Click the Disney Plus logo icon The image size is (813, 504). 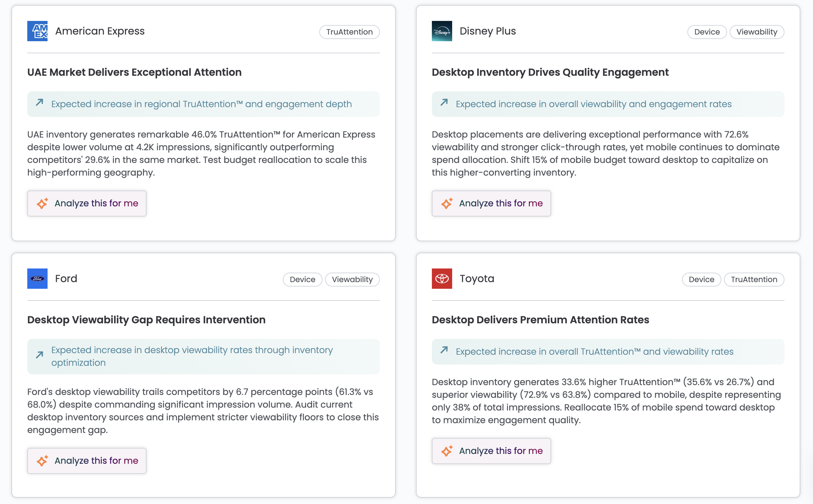[x=442, y=31]
